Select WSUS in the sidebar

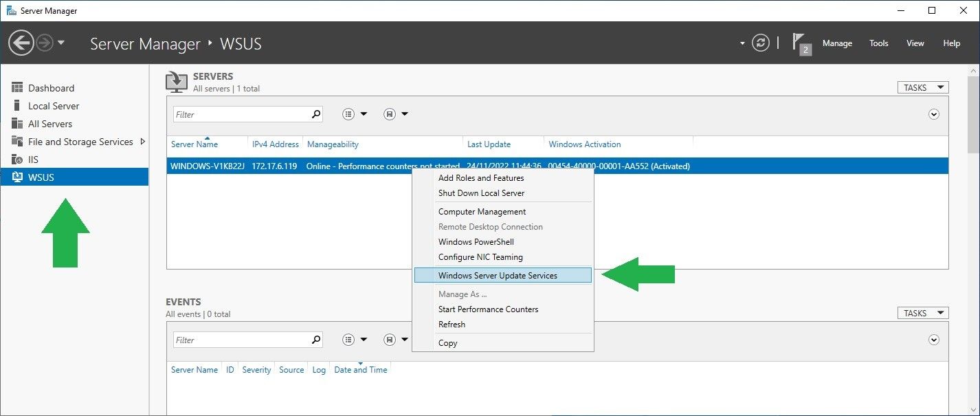(x=74, y=177)
